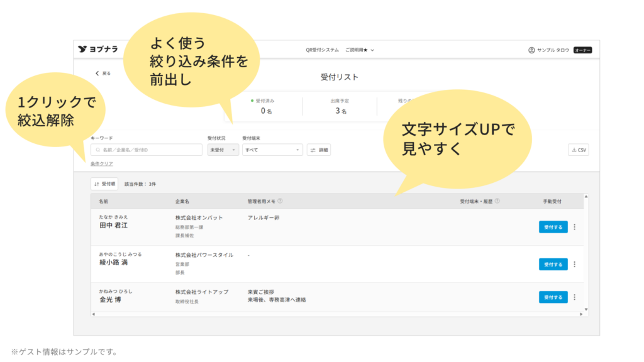Click the table scrollbar up arrow
This screenshot has width=644, height=362.
pyautogui.click(x=586, y=197)
